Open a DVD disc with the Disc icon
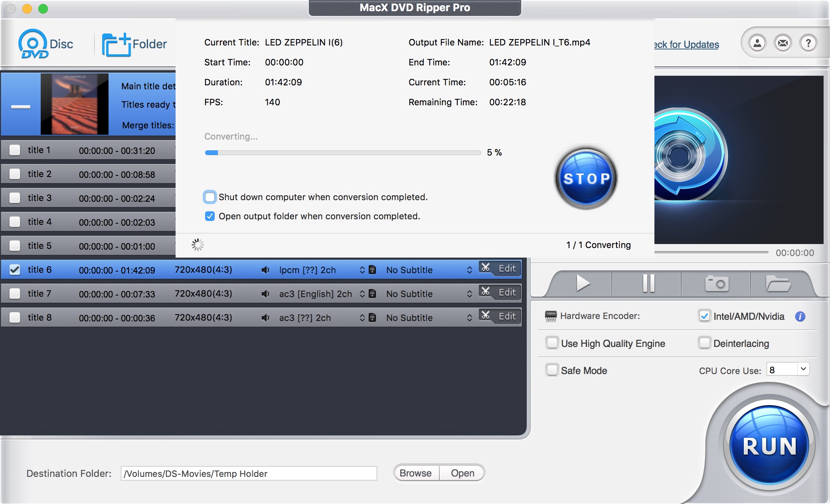 pyautogui.click(x=32, y=44)
